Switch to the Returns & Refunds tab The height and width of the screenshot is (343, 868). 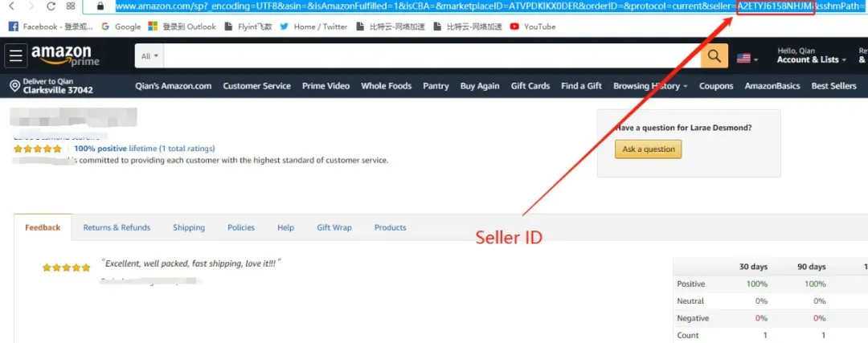coord(117,227)
